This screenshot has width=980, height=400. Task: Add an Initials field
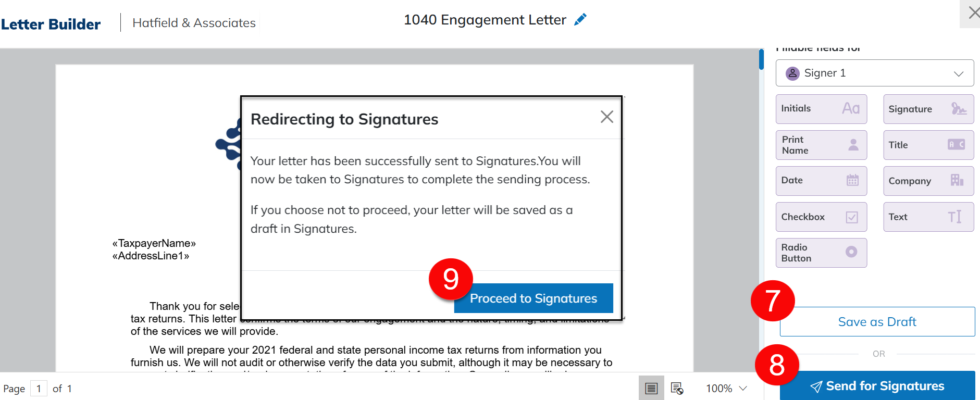coord(821,109)
